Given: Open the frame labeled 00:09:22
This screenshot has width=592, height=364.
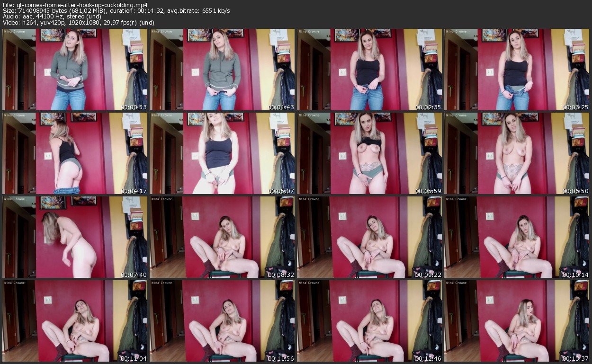Looking at the screenshot, I should point(369,237).
